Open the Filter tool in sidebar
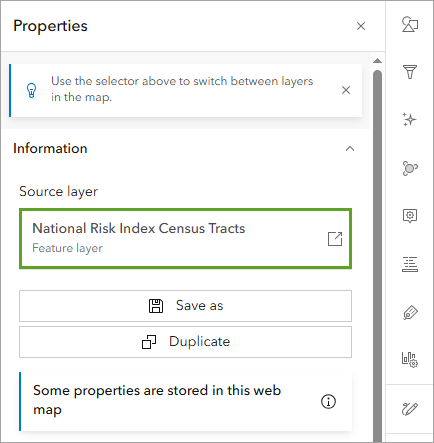 tap(410, 72)
